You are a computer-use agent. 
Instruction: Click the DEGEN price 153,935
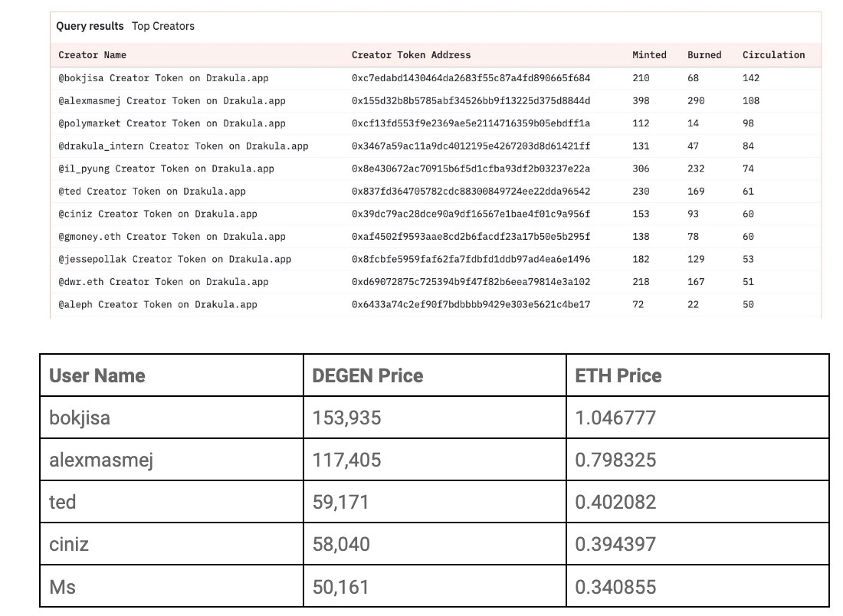coord(346,418)
